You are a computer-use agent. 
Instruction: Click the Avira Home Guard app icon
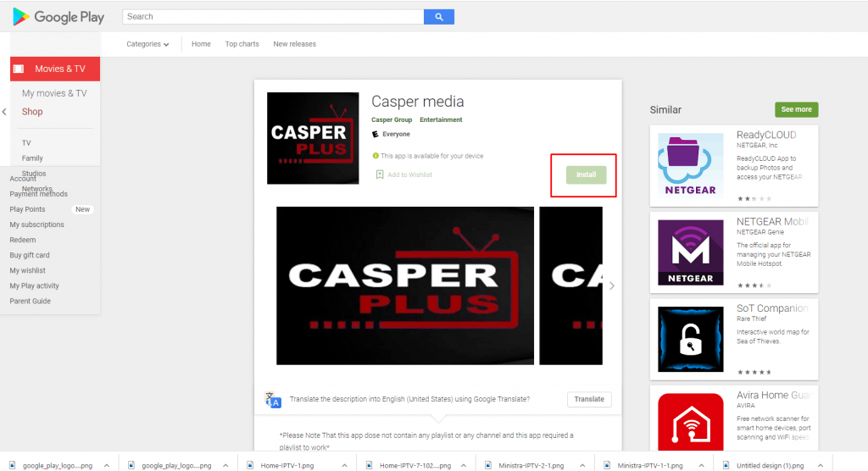click(x=690, y=422)
